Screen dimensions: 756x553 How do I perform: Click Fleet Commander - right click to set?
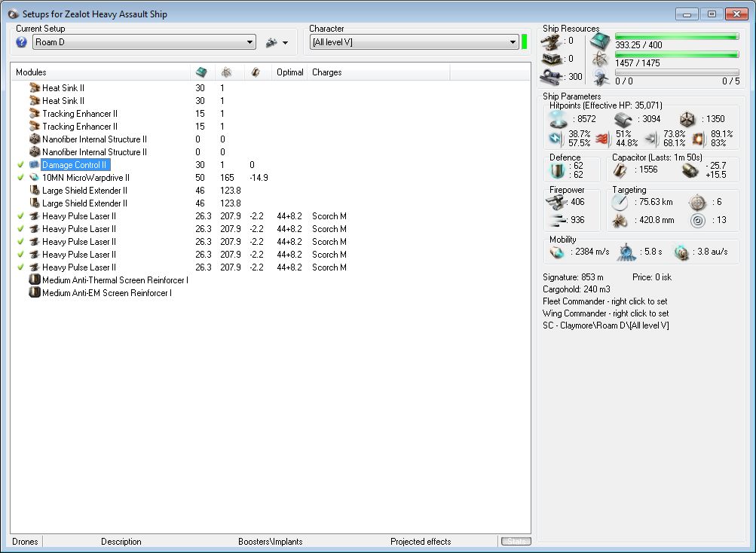[604, 301]
